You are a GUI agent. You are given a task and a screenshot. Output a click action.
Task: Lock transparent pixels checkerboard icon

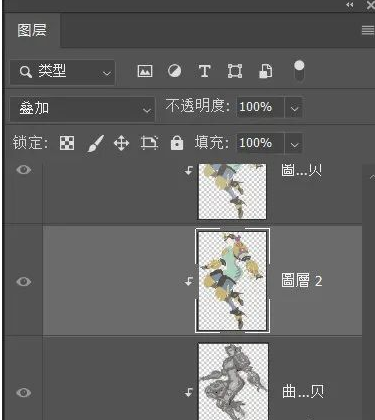tap(67, 143)
